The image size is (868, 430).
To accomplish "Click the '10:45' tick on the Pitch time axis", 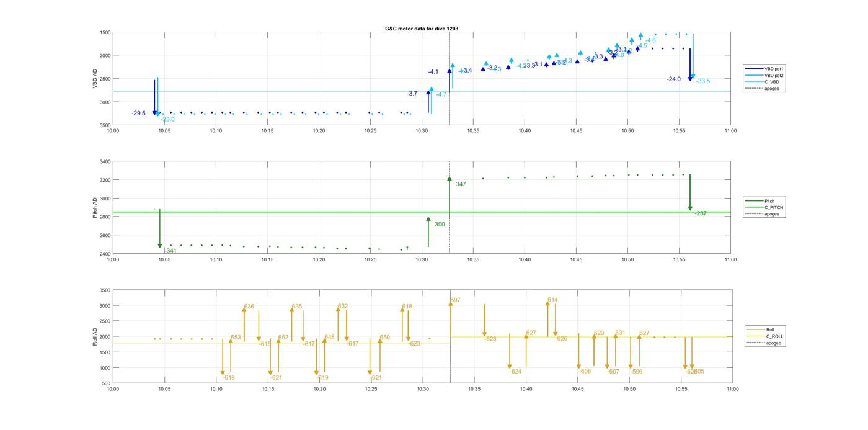I will [576, 260].
